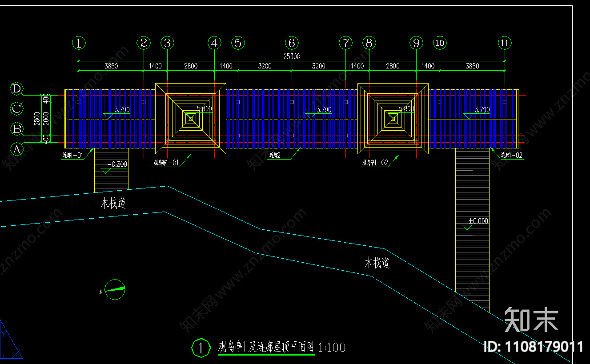Viewport: 590px width, 364px height.
Task: Select elevation 5.800 on left pavilion roof
Action: 205,108
